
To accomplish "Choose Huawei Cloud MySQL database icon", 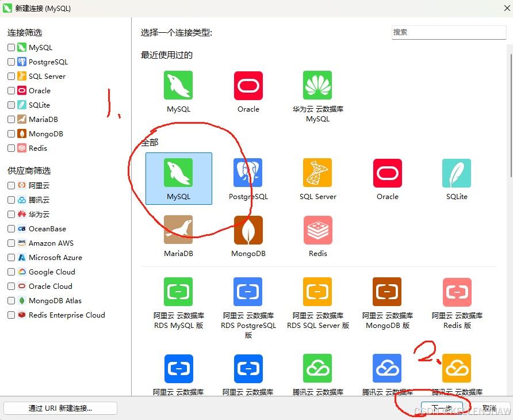I will pos(317,86).
